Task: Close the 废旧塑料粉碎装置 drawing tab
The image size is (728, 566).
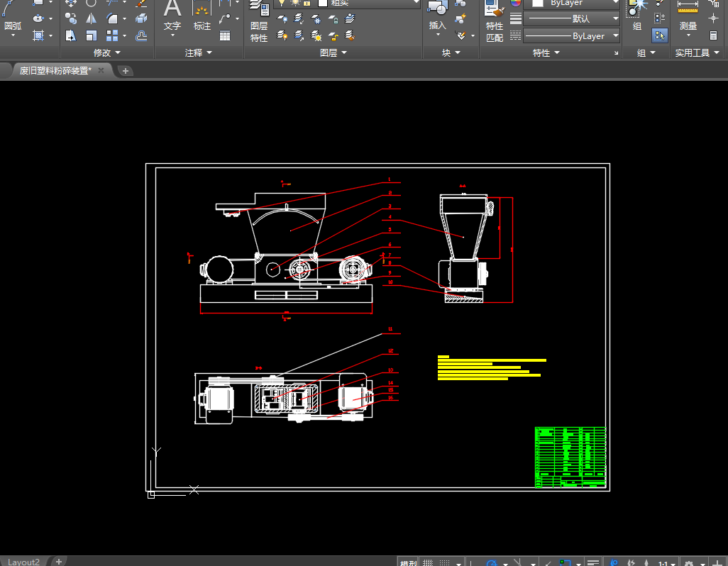Action: (101, 70)
